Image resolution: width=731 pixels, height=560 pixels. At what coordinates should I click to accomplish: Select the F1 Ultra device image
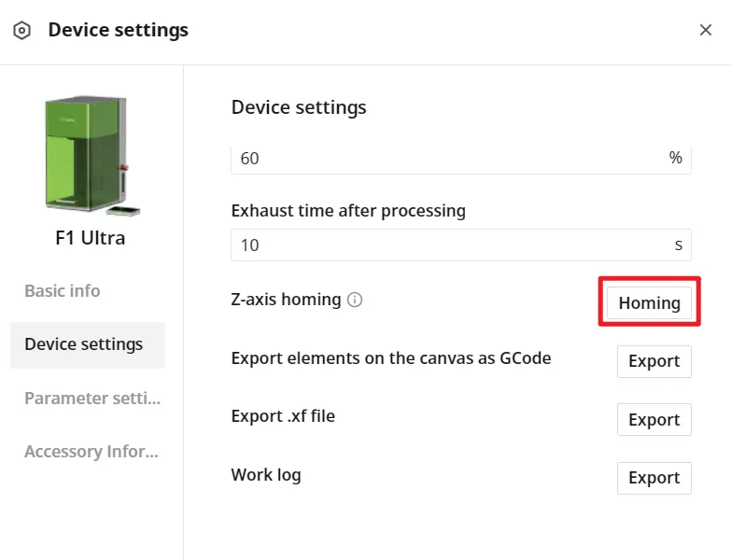tap(90, 156)
